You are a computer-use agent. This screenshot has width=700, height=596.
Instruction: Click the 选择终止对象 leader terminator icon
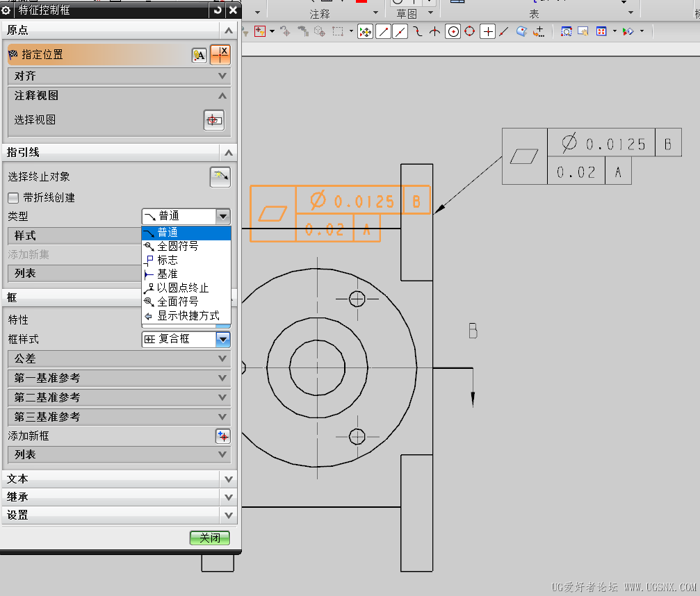click(x=220, y=177)
